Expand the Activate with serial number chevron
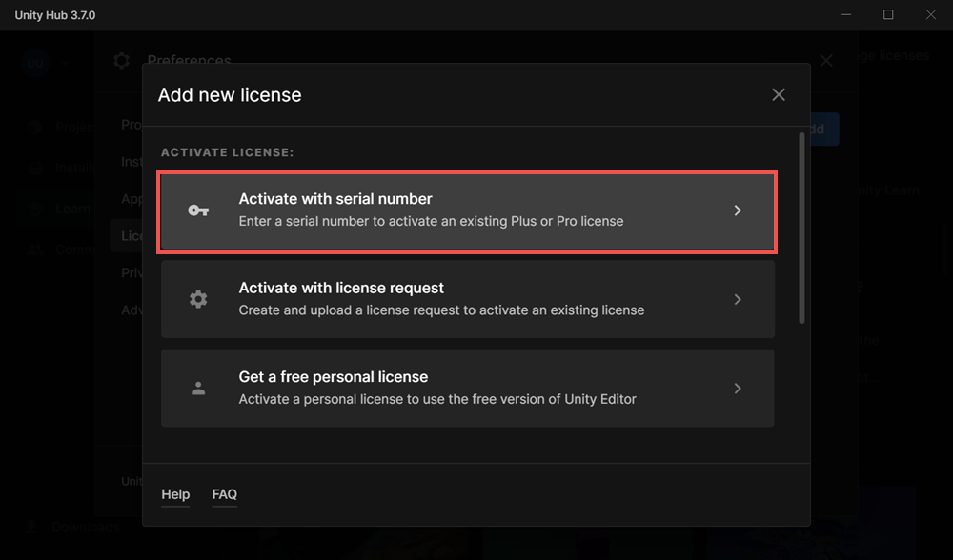This screenshot has width=953, height=560. (738, 210)
